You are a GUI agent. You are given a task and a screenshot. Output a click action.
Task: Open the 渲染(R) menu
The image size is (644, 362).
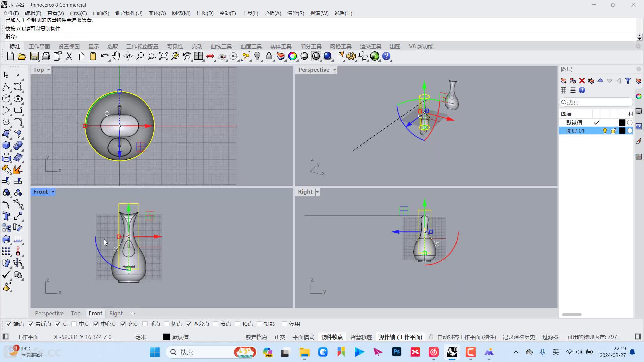(x=296, y=13)
